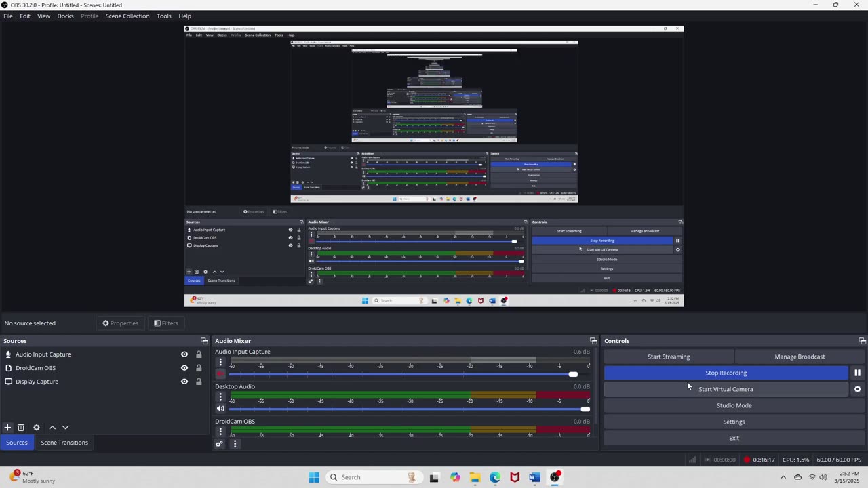Add a new source with the plus icon
This screenshot has height=488, width=868.
(7, 428)
